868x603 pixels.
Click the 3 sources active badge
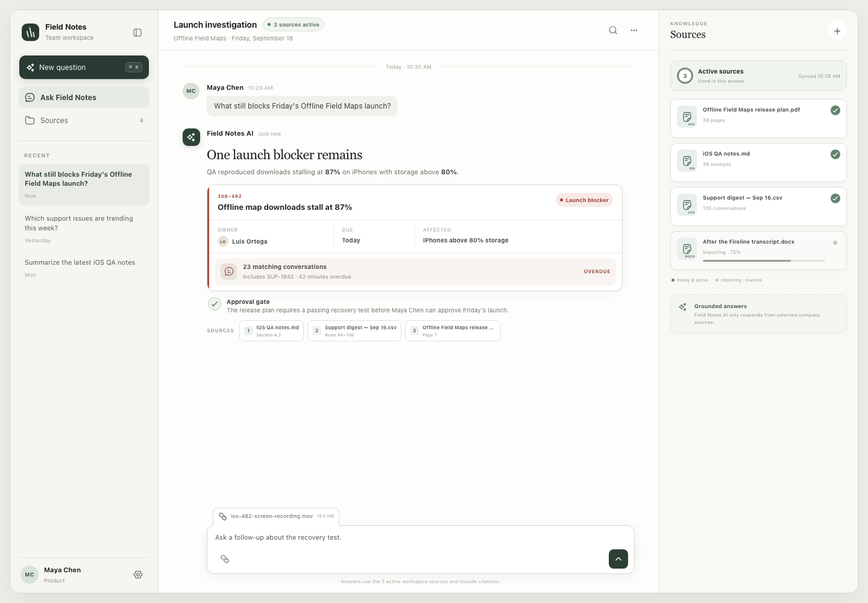pos(294,25)
